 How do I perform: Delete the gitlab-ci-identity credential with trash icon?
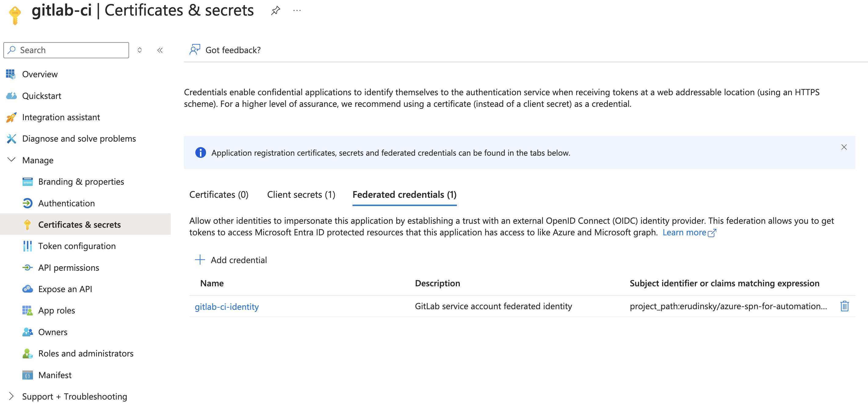(844, 306)
